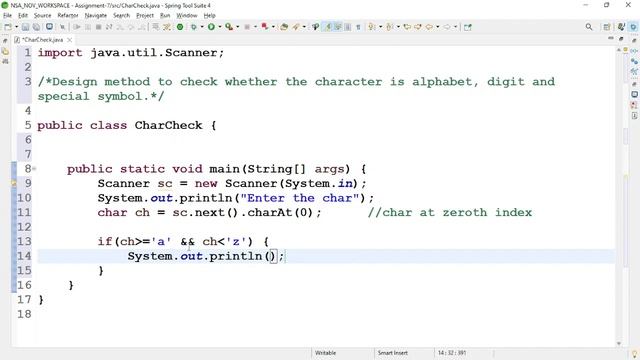Viewport: 640px width, 360px height.
Task: Click the green Run button icon
Action: point(211,27)
